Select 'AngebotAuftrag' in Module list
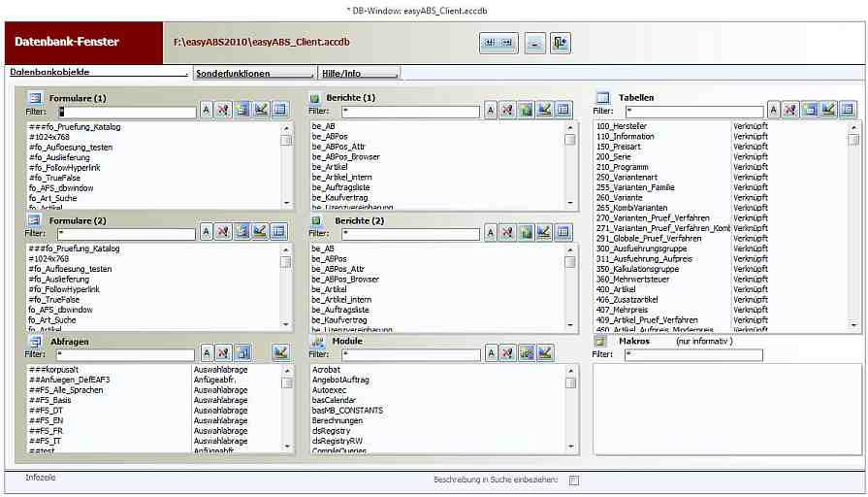 pos(340,381)
